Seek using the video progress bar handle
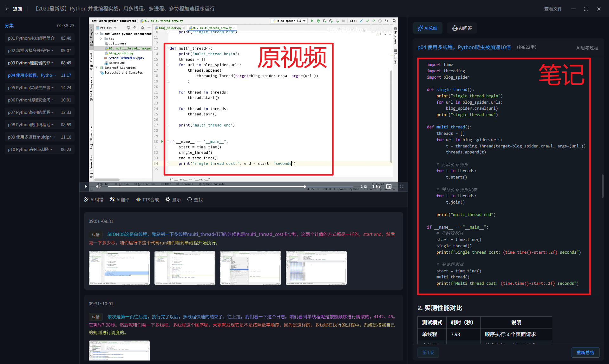The width and height of the screenshot is (609, 364). [304, 186]
